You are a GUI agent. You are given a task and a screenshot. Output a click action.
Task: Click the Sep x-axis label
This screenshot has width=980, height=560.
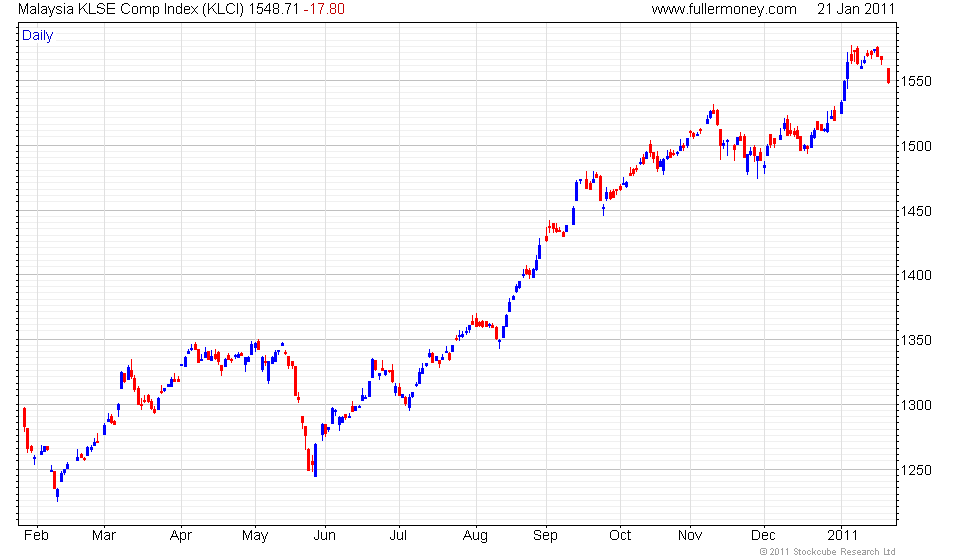545,536
